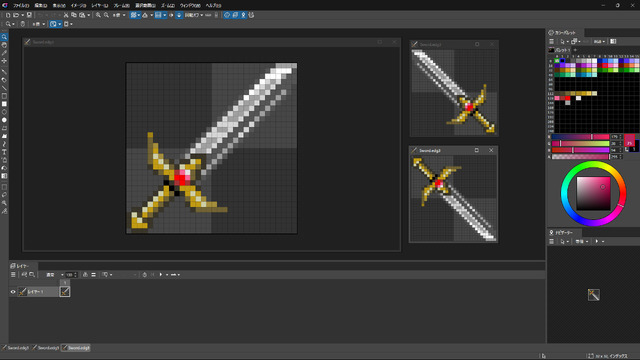Open the ファイル menu
Screen dimensions: 640x360
pyautogui.click(x=21, y=6)
